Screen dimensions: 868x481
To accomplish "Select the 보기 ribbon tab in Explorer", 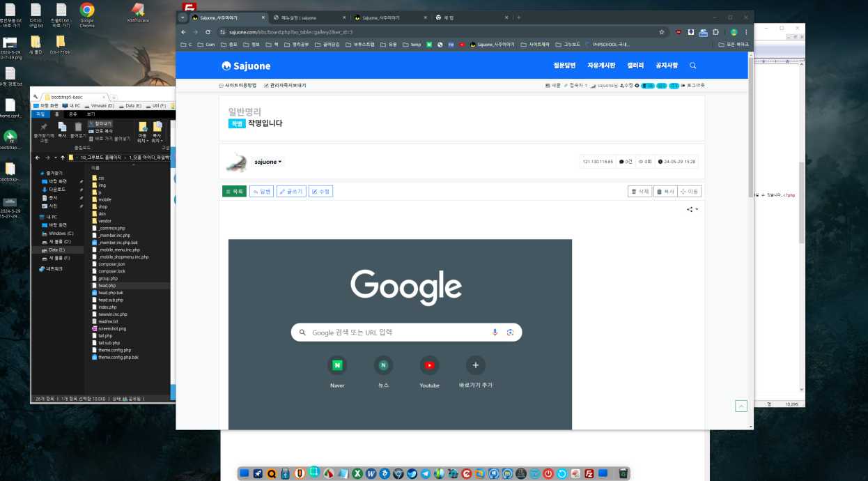I will 91,114.
